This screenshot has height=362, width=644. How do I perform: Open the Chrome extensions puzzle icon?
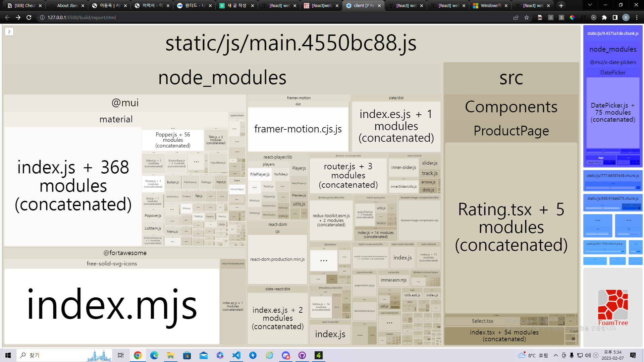(604, 17)
